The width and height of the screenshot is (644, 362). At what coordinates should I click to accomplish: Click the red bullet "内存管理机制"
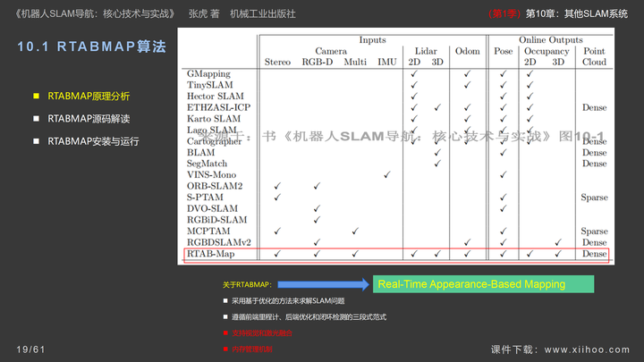[251, 349]
